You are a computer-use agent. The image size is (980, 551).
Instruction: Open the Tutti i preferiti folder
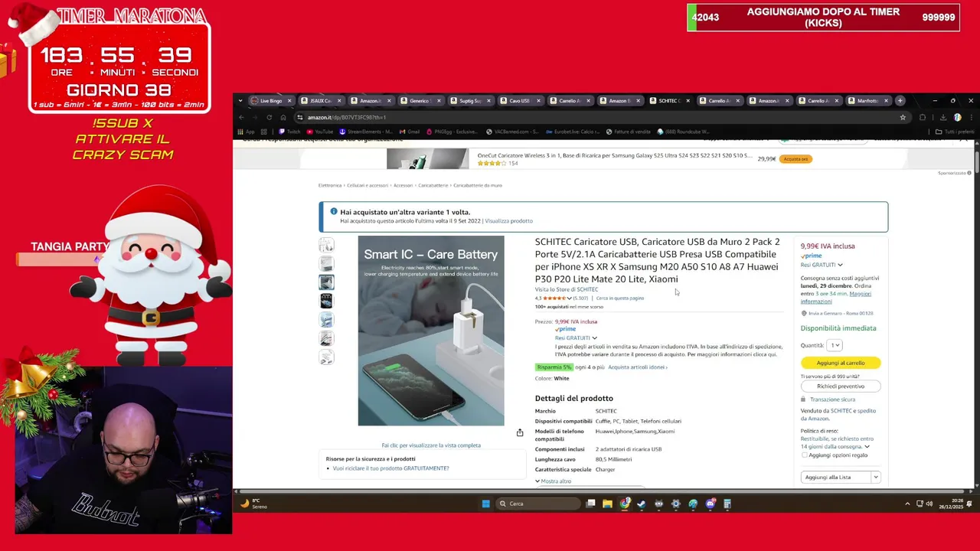(x=955, y=132)
